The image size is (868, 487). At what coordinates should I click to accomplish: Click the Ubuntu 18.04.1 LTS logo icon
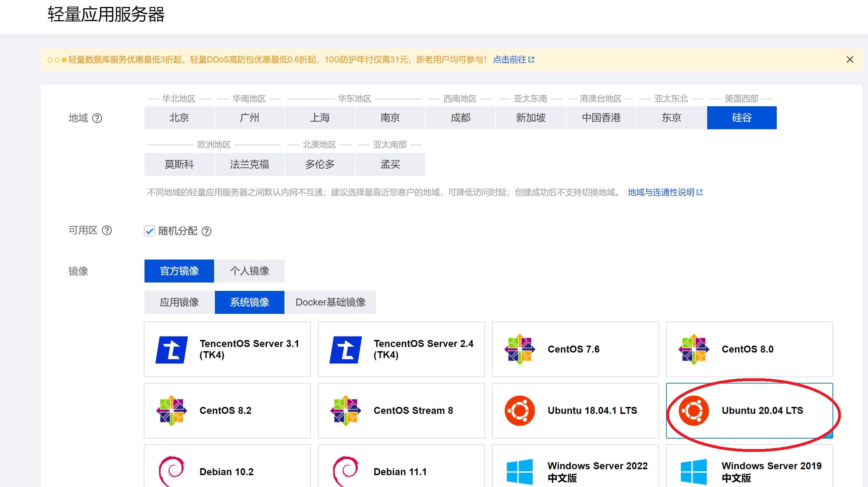519,411
